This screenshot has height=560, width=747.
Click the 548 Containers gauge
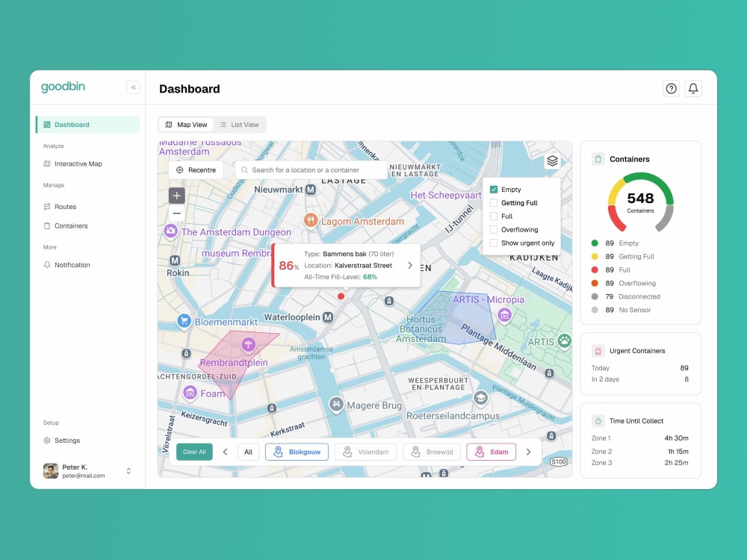(x=640, y=202)
